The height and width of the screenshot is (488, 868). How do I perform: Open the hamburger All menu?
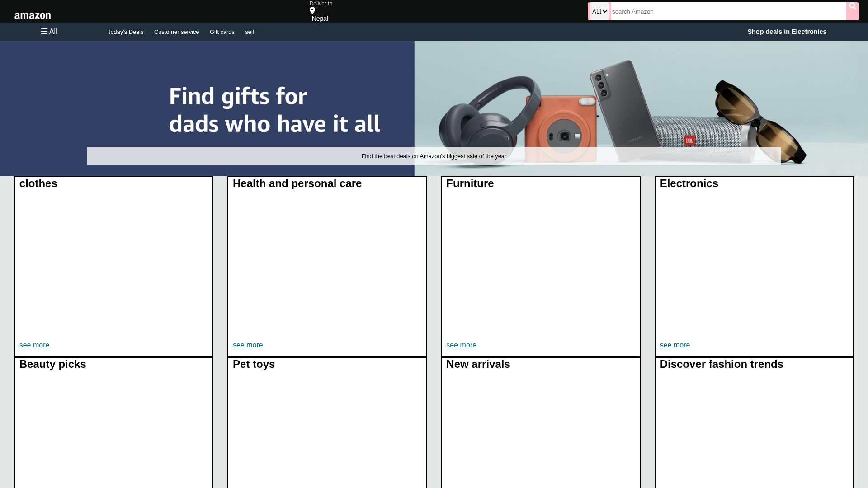49,32
